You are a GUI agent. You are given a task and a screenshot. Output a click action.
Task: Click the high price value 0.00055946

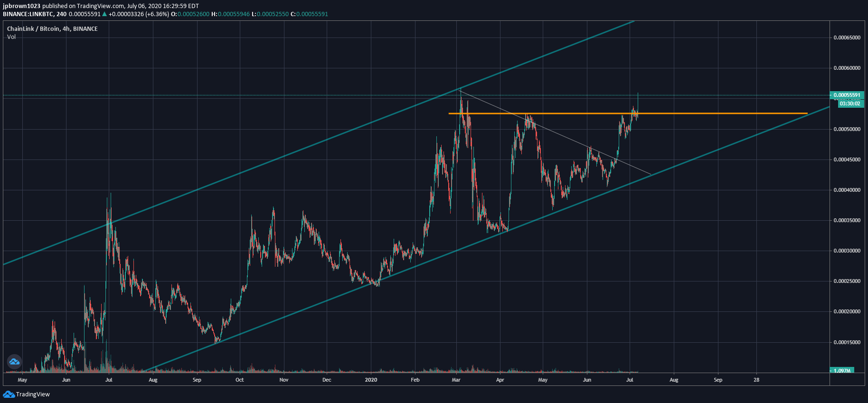coord(234,14)
